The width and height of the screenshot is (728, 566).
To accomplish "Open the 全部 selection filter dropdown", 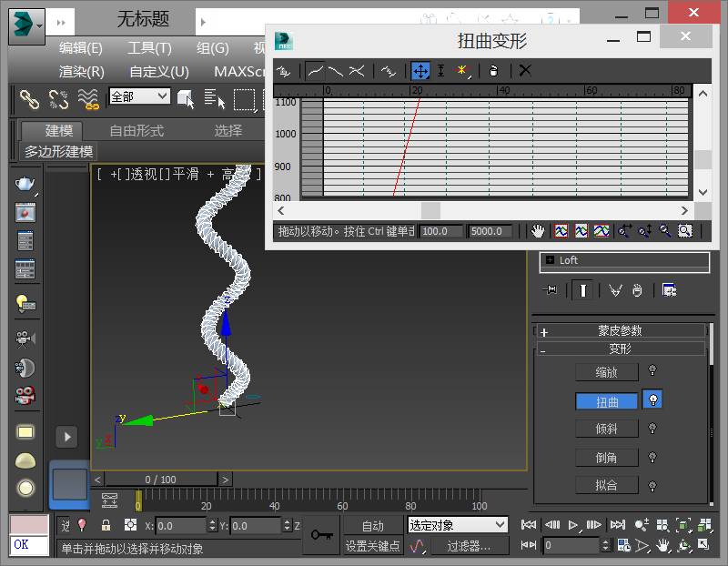I will coord(139,96).
